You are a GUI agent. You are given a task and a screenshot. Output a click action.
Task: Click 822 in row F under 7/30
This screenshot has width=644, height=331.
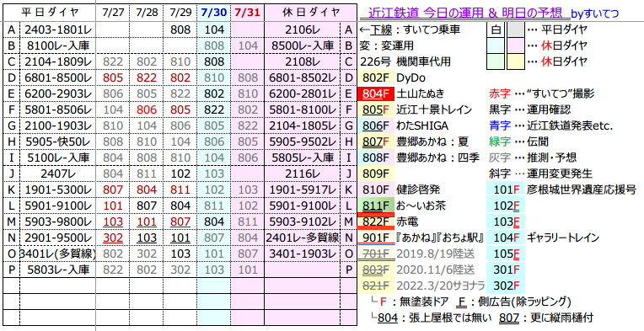click(214, 109)
